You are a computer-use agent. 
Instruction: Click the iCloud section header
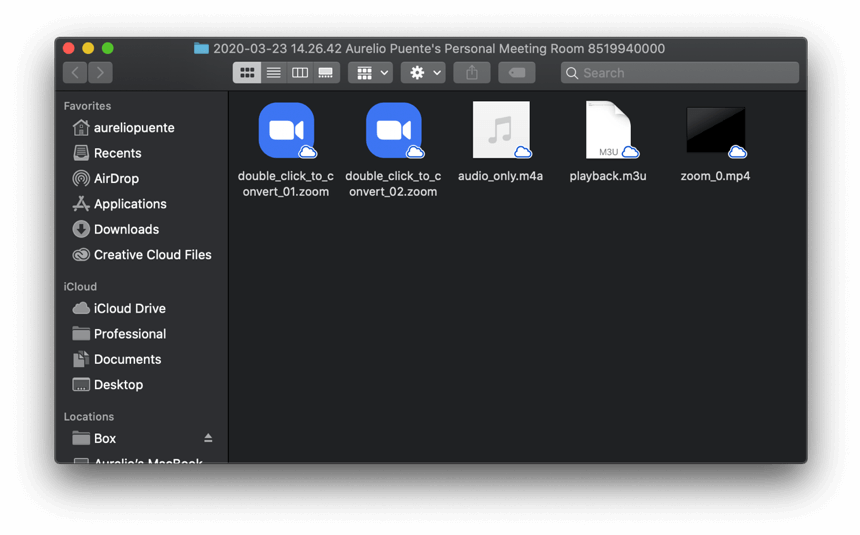(80, 286)
